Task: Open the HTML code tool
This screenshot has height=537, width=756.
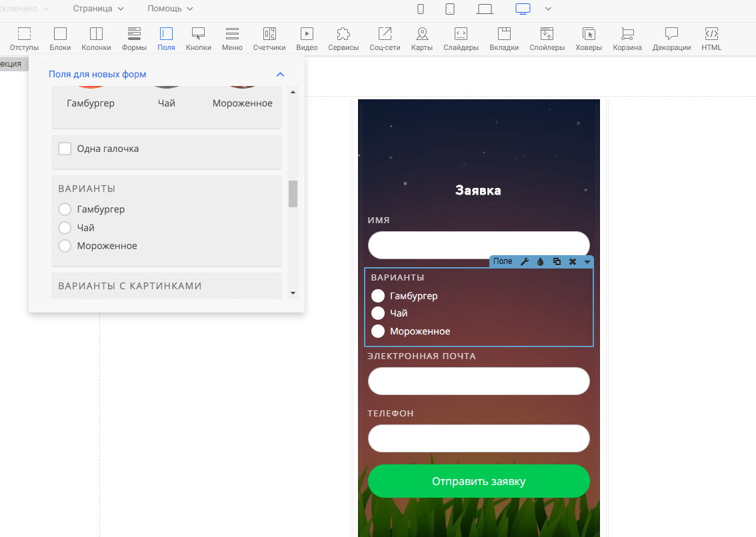Action: 711,39
